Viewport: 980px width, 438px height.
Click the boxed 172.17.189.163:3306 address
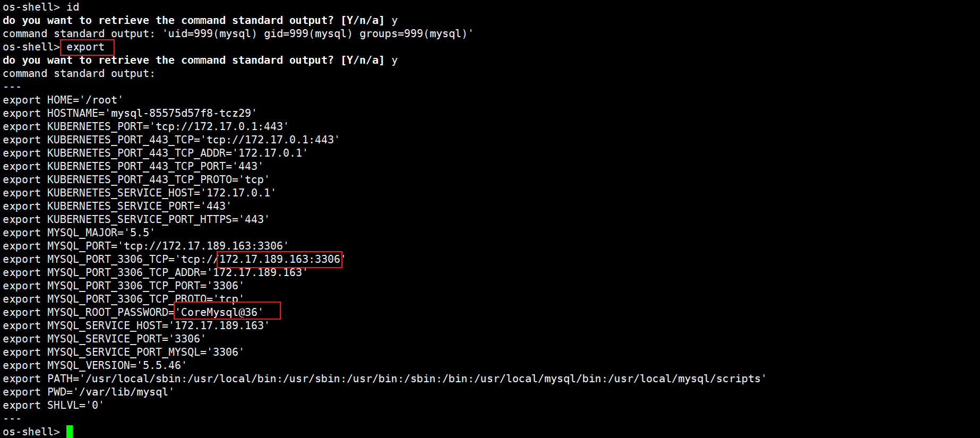click(x=280, y=259)
